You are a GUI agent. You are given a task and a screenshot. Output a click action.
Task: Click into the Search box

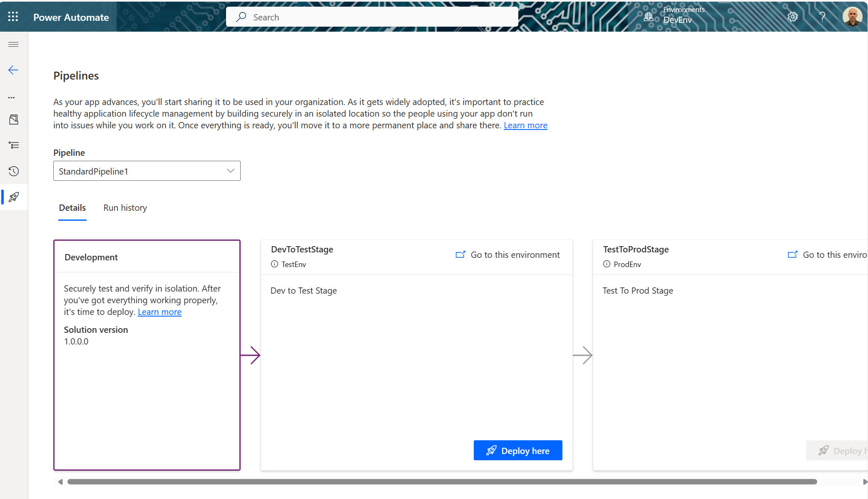pyautogui.click(x=372, y=17)
